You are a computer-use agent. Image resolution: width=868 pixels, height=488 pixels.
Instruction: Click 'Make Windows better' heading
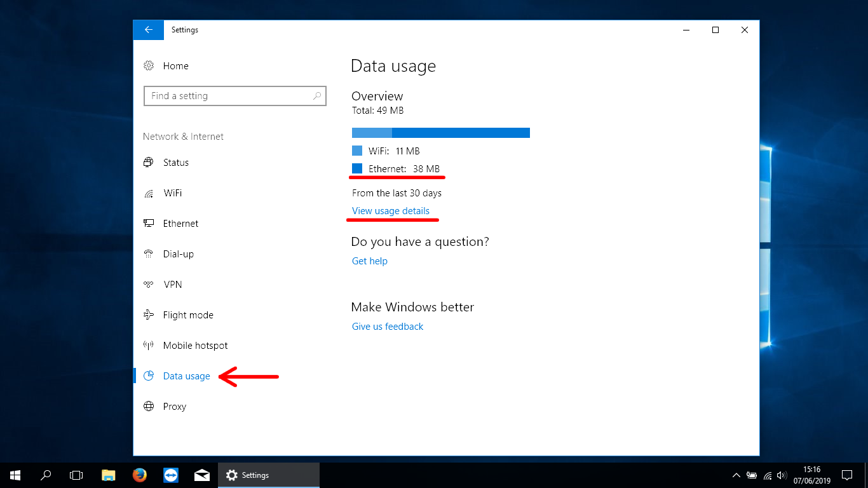pos(412,307)
